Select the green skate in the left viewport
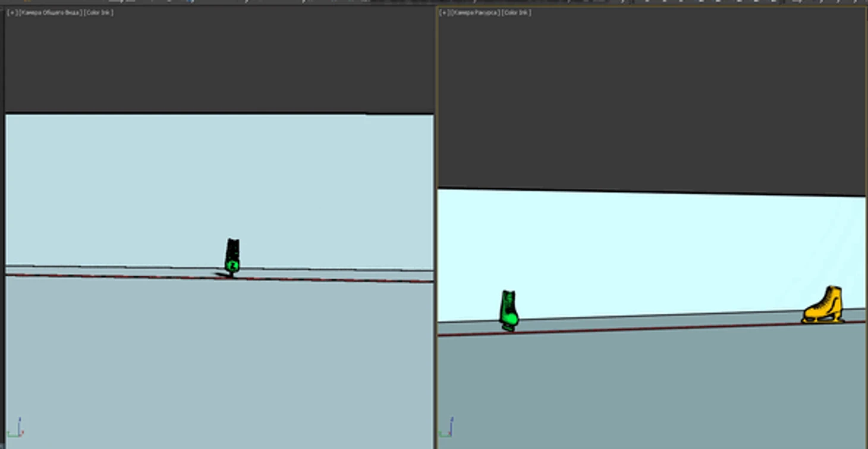This screenshot has width=868, height=449. coord(232,257)
